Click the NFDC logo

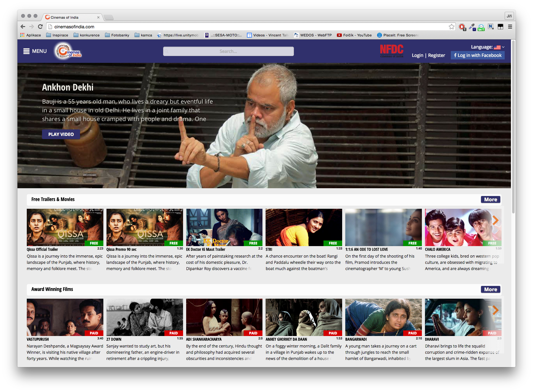click(391, 51)
